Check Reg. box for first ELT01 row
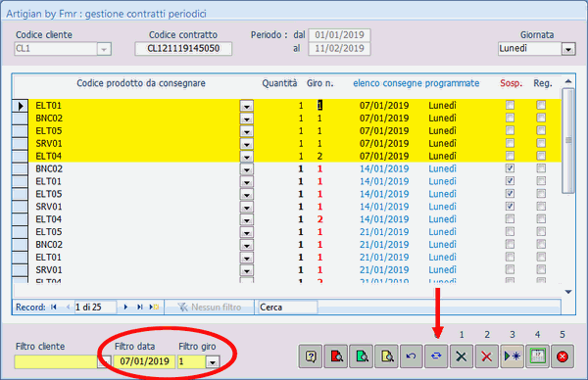The height and width of the screenshot is (380, 588). (x=541, y=106)
